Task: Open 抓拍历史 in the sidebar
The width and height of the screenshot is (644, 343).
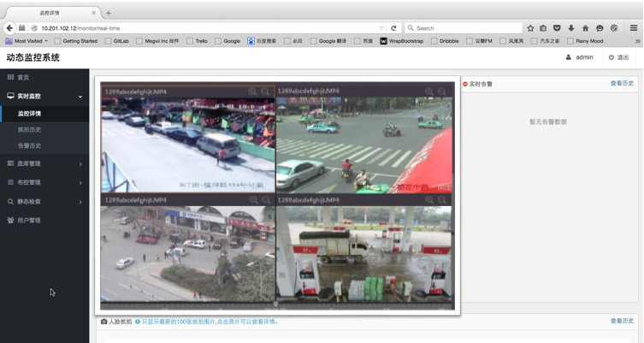Action: [x=29, y=129]
